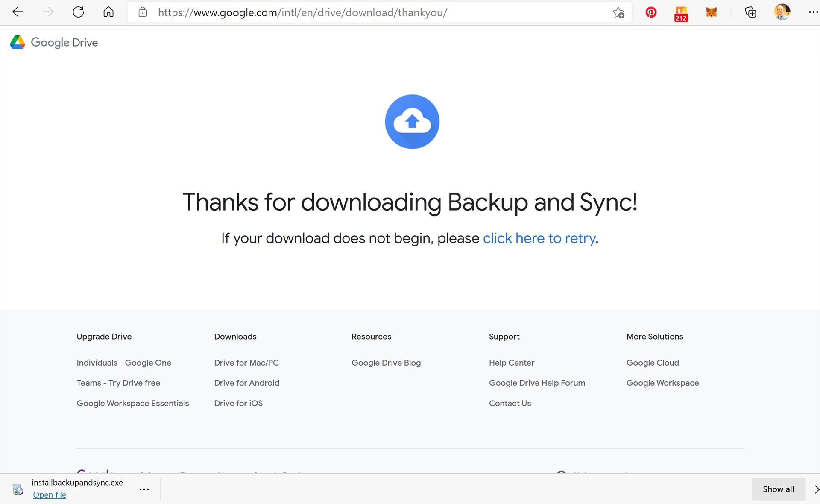The image size is (820, 504).
Task: View site information via the lock icon
Action: (143, 12)
